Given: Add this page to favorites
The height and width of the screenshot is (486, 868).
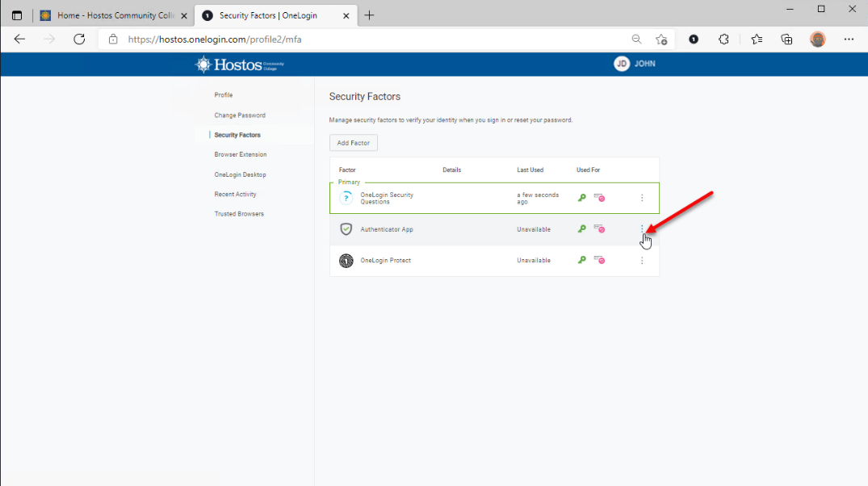Looking at the screenshot, I should point(661,40).
